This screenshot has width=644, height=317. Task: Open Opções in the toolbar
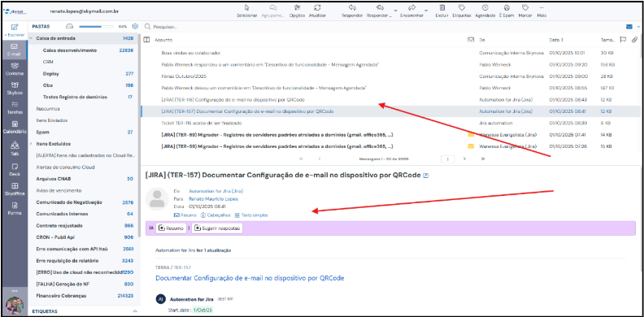tap(297, 11)
